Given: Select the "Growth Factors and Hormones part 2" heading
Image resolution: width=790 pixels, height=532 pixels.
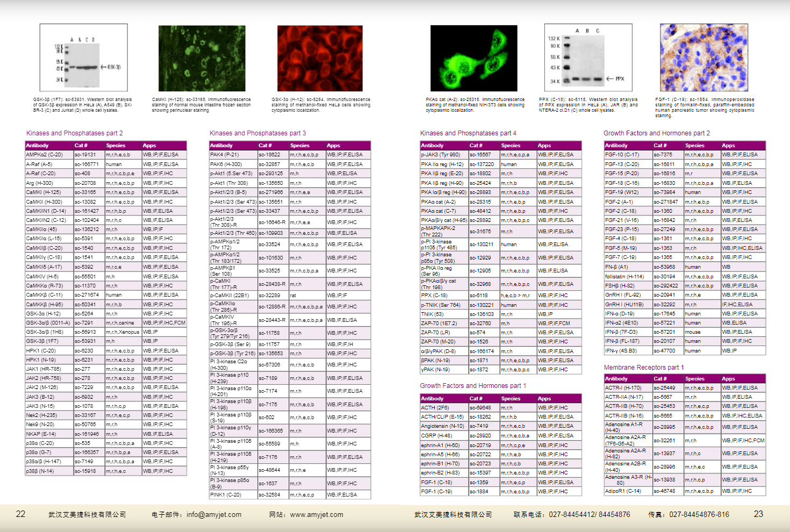Looking at the screenshot, I should 656,133.
